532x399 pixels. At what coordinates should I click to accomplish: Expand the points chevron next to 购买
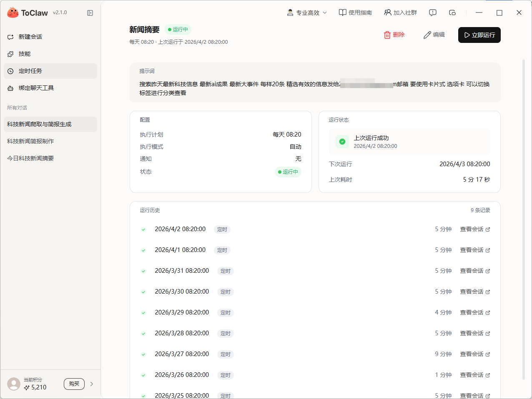point(92,384)
